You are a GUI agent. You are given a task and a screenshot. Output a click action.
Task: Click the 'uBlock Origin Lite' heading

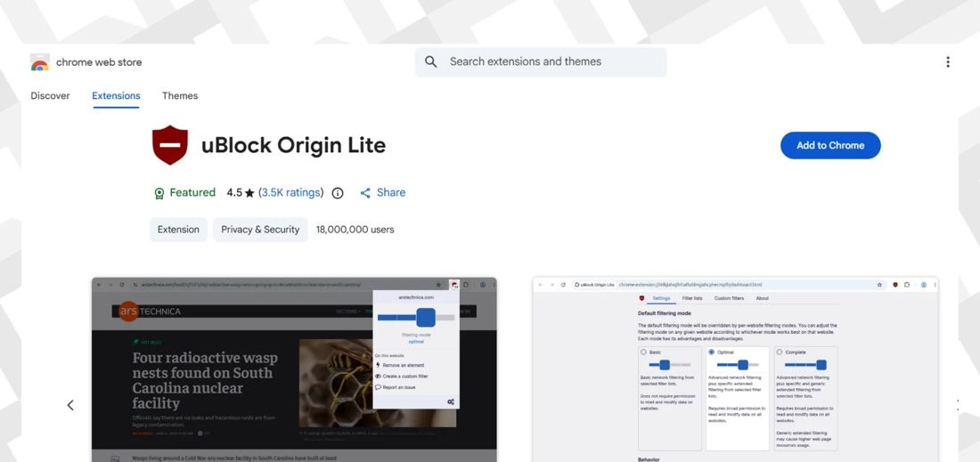293,145
